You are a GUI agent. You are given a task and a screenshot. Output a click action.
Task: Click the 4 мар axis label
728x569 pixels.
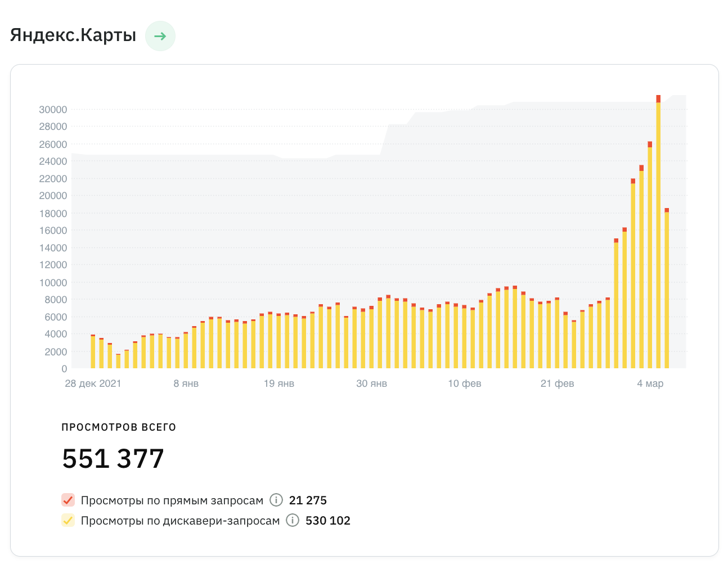(x=650, y=383)
